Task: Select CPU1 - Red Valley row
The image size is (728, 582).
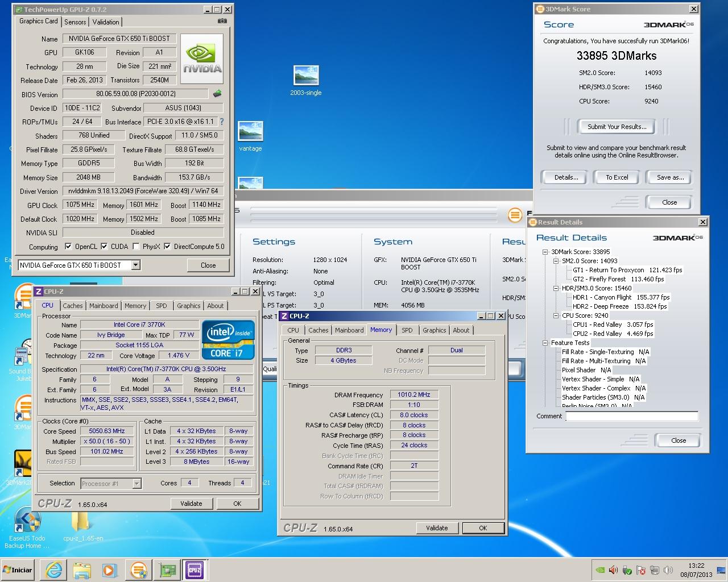Action: pos(613,325)
